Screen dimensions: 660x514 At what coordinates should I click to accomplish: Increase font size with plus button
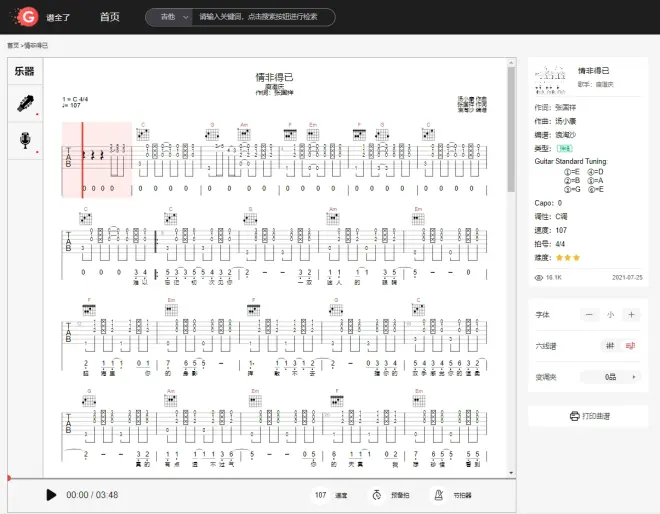(x=631, y=314)
